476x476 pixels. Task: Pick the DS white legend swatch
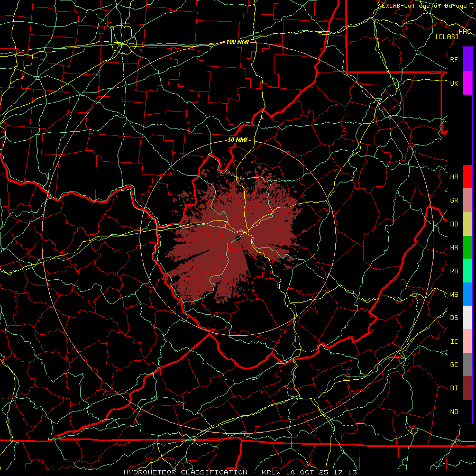[x=467, y=317]
